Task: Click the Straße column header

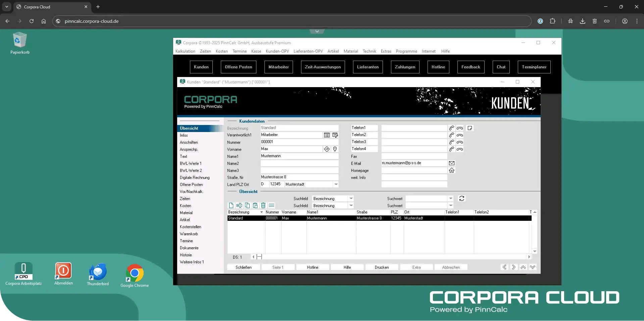Action: (373, 212)
